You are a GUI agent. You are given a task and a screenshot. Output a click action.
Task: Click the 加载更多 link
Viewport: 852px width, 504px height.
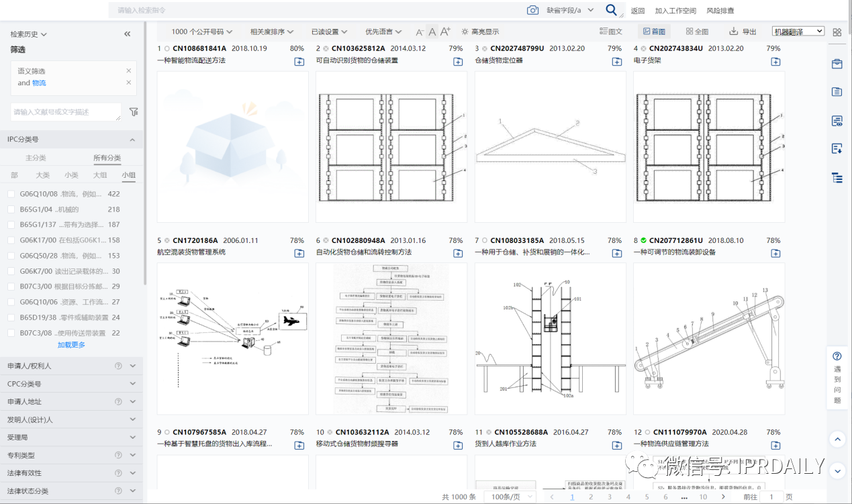71,345
